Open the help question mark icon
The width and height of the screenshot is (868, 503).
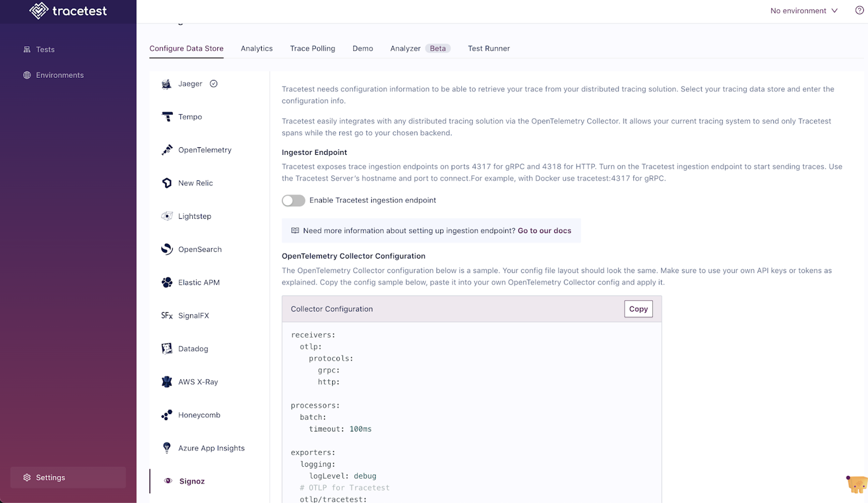pyautogui.click(x=859, y=10)
